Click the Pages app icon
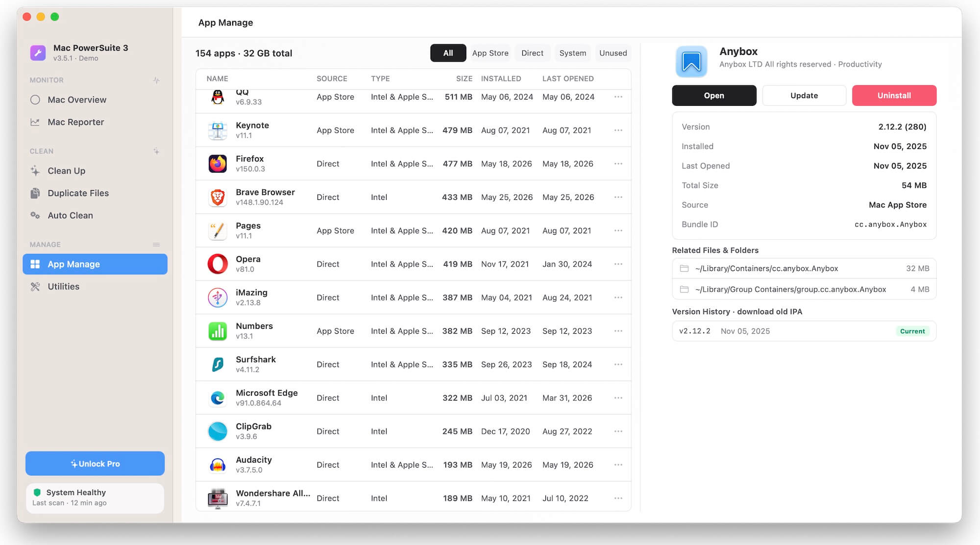The image size is (980, 545). pos(218,230)
